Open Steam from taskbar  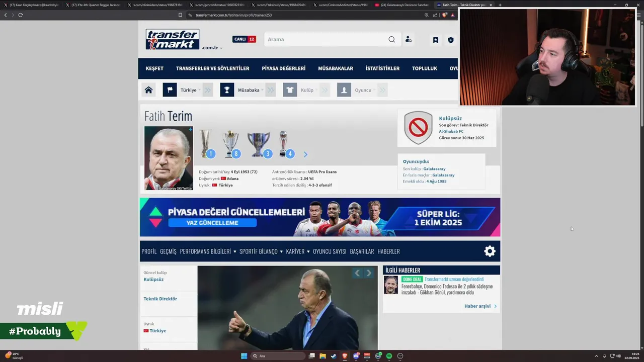click(333, 356)
